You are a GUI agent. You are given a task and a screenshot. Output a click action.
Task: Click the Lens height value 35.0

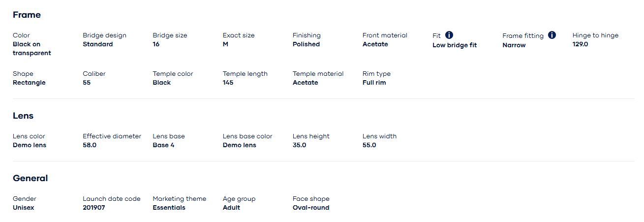299,145
